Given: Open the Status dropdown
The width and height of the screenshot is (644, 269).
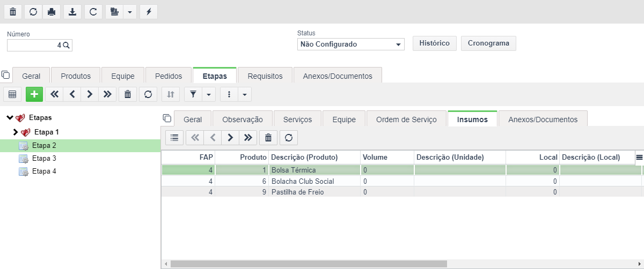Looking at the screenshot, I should pos(351,44).
